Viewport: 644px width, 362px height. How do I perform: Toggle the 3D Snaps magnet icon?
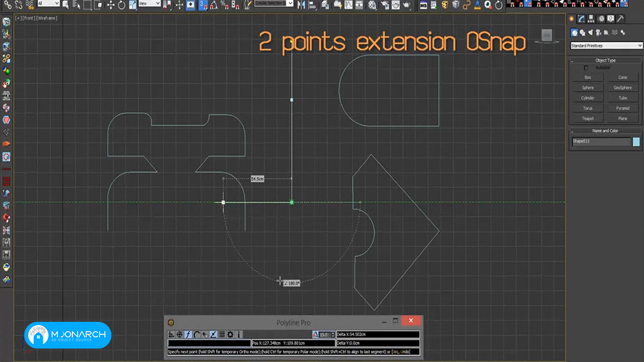click(x=203, y=5)
